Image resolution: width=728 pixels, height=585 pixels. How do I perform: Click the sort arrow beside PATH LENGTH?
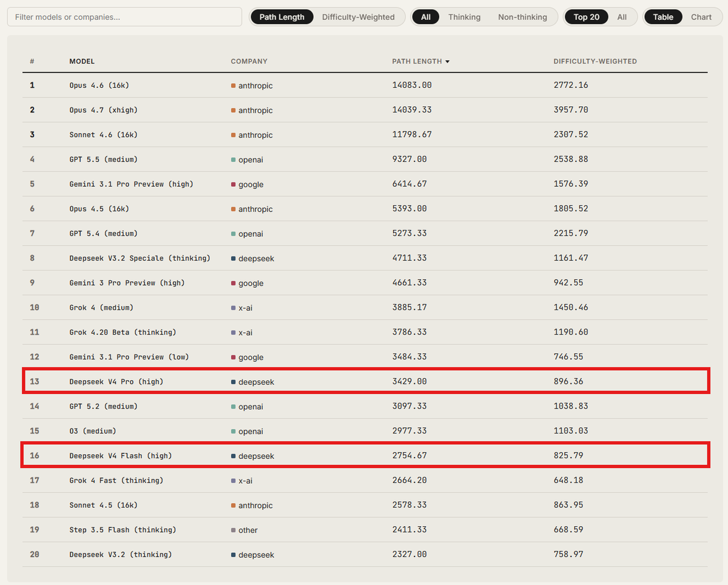click(x=447, y=62)
